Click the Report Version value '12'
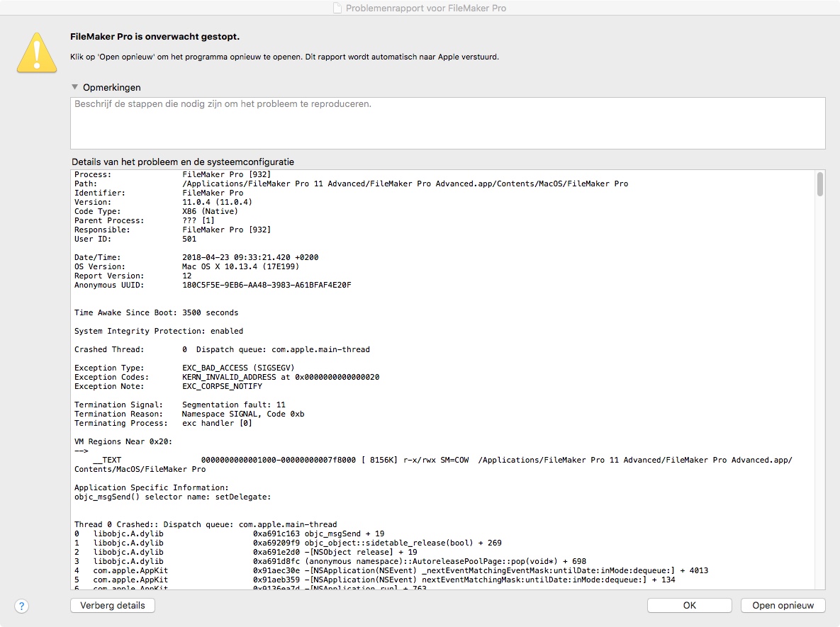The image size is (840, 627). point(187,276)
